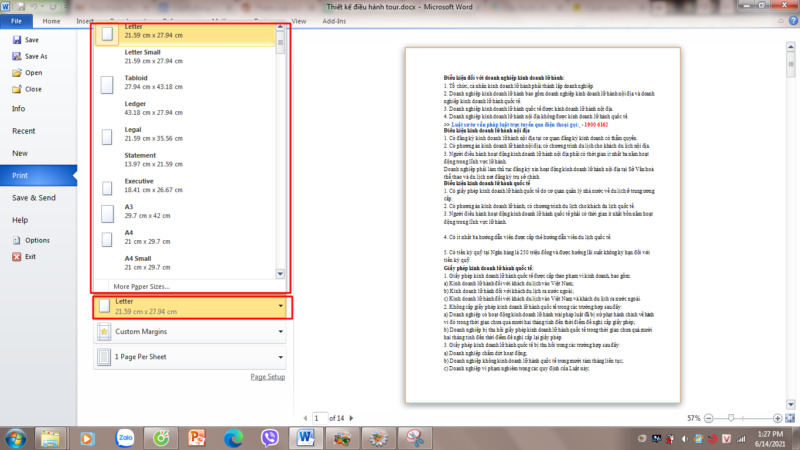Image resolution: width=800 pixels, height=450 pixels.
Task: Switch to the Insert tab
Action: coord(85,21)
